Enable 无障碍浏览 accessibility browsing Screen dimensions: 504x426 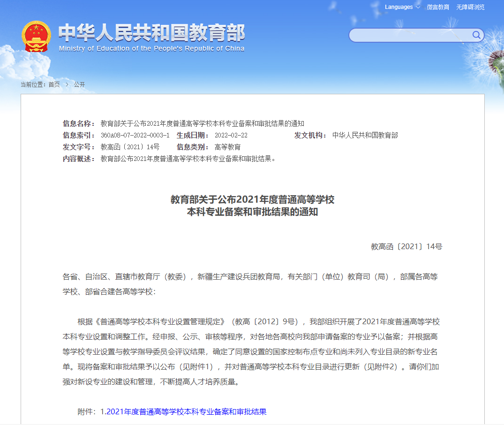coord(470,7)
